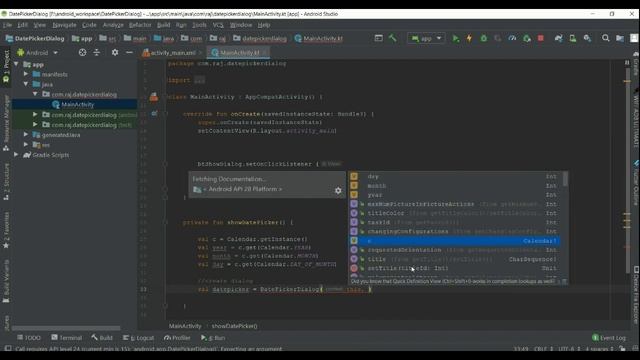
Task: Sync project with Gradle files icon
Action: click(x=558, y=38)
